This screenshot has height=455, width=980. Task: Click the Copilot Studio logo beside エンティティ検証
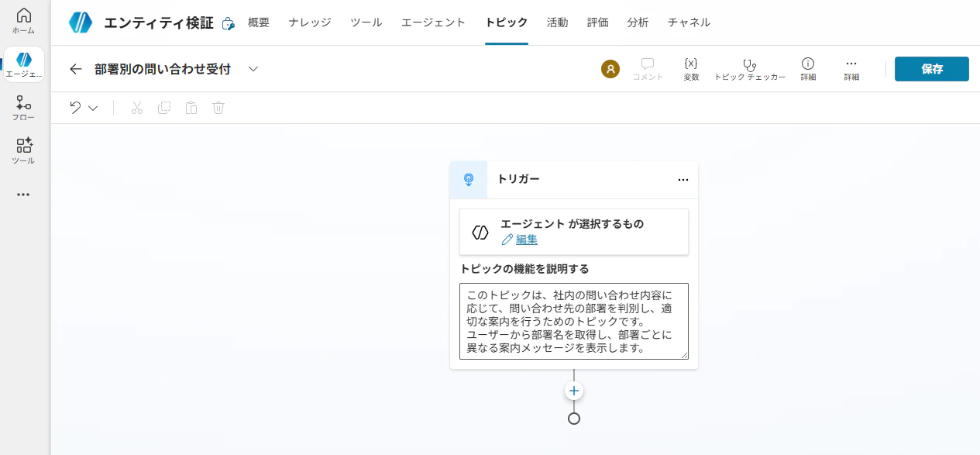click(x=80, y=22)
